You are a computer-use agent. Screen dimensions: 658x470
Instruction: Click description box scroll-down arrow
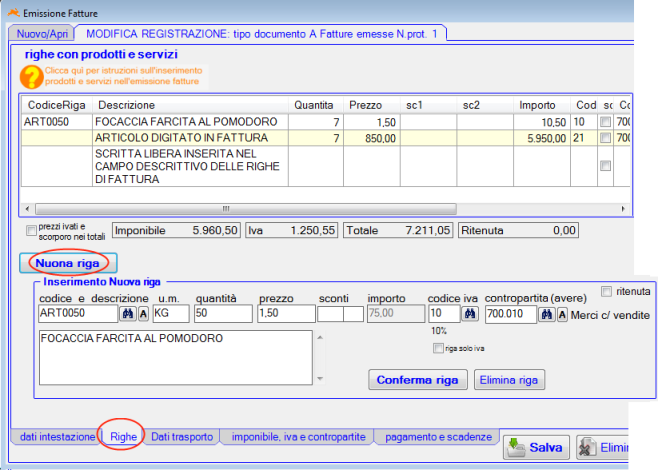click(320, 379)
